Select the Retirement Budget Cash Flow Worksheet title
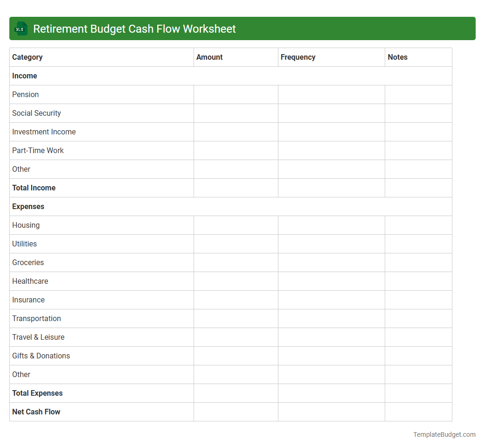The width and height of the screenshot is (485, 448). (x=133, y=28)
